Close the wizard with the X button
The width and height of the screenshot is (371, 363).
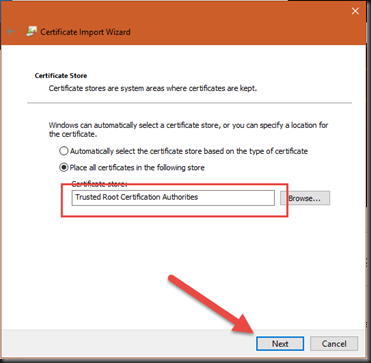click(x=355, y=11)
